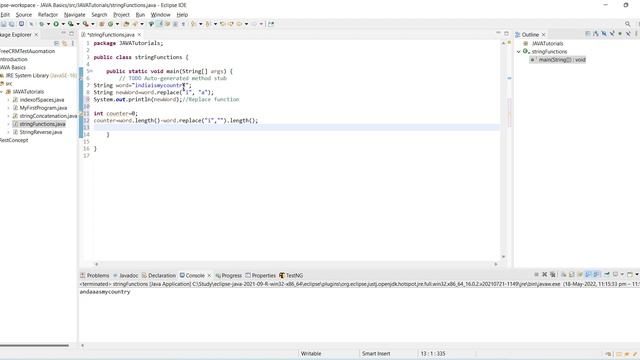640x360 pixels.
Task: Run the program with the green Run button
Action: [56, 24]
